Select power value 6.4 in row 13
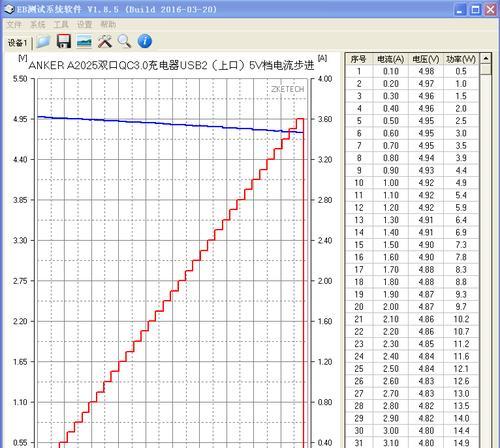This screenshot has height=448, width=500. [x=461, y=220]
